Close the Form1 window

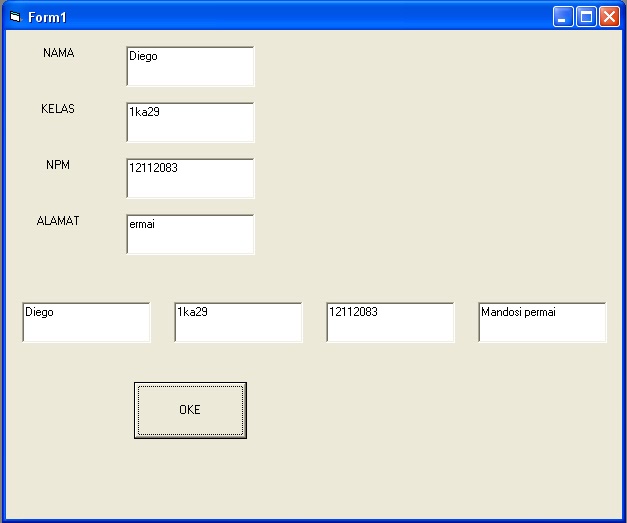[x=609, y=17]
